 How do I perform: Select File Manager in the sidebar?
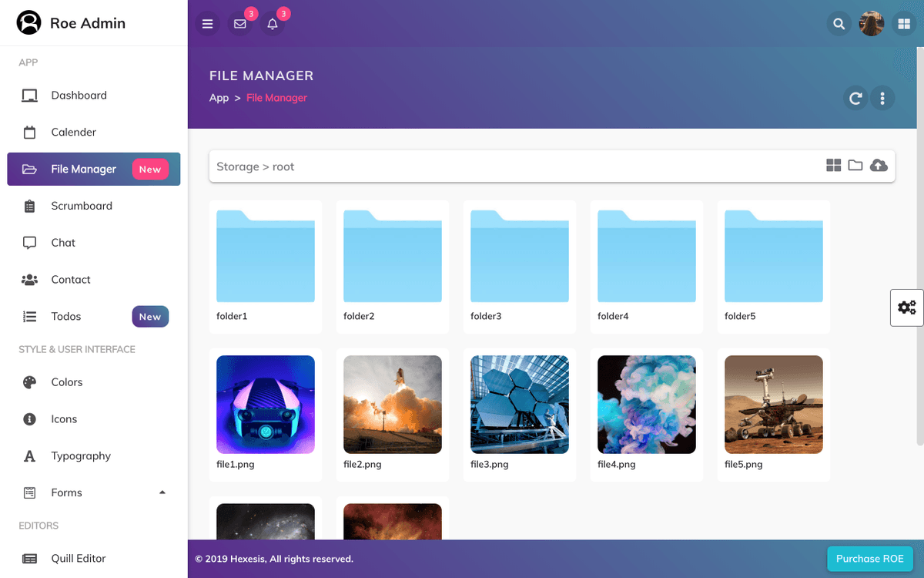pos(82,169)
